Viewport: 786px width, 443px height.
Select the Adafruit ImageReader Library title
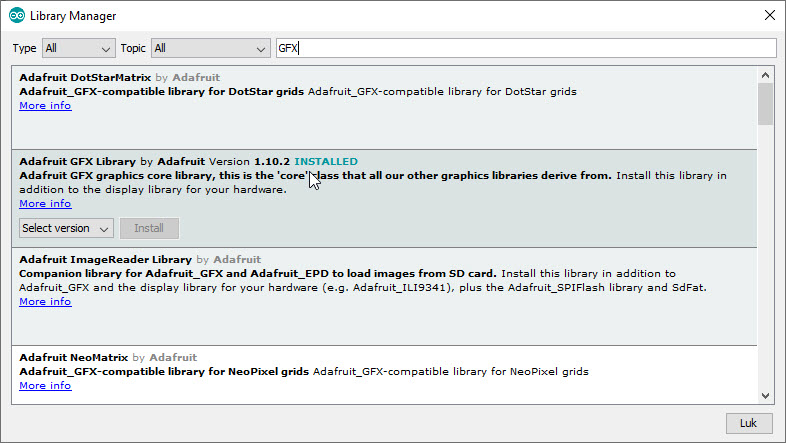(106, 260)
